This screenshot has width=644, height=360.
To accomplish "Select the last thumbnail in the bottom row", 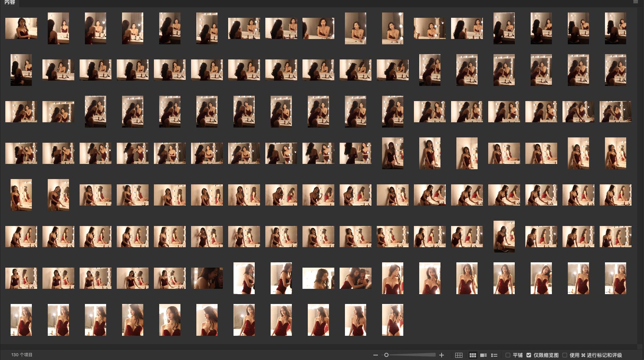I will [x=392, y=320].
